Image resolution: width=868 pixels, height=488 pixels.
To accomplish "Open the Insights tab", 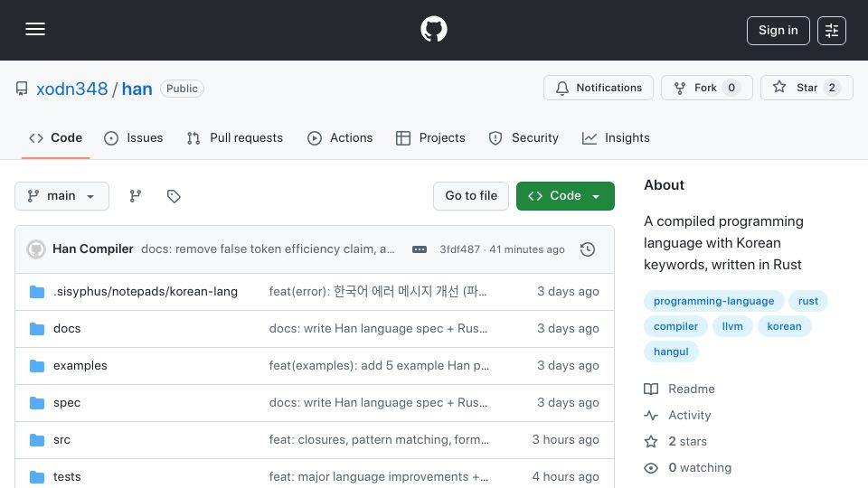I will pyautogui.click(x=616, y=137).
